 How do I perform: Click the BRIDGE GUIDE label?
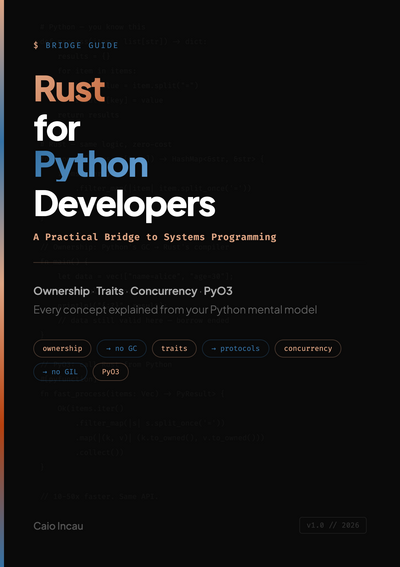pyautogui.click(x=82, y=45)
